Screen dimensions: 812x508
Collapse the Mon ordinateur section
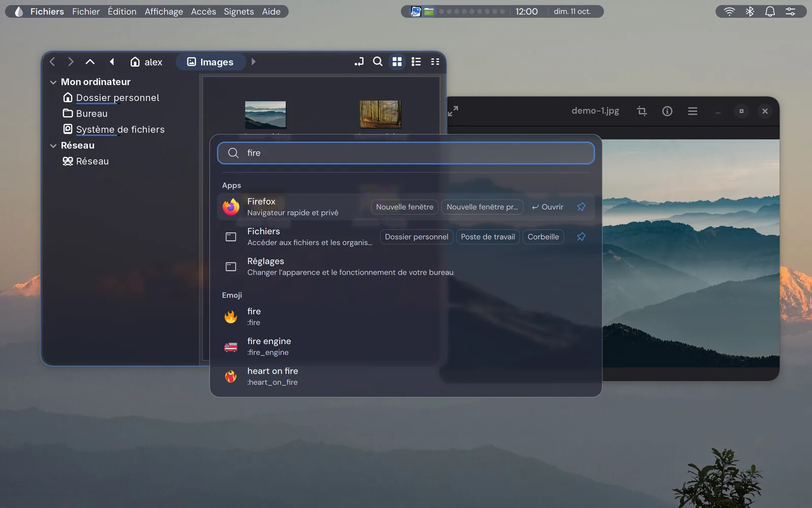click(53, 82)
